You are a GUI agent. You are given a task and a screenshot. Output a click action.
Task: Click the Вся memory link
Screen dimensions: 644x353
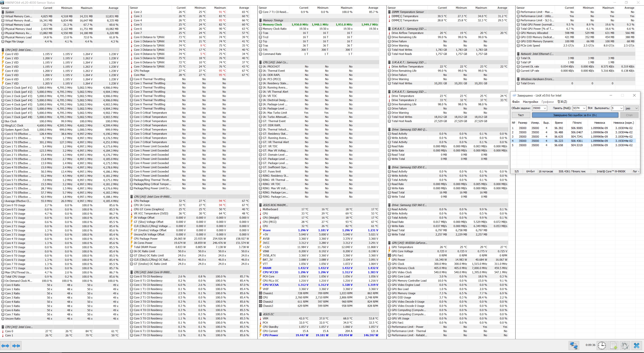(590, 108)
